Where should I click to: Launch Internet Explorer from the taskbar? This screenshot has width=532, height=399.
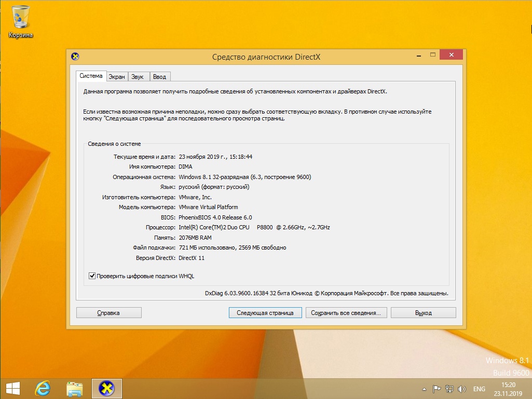tap(42, 389)
